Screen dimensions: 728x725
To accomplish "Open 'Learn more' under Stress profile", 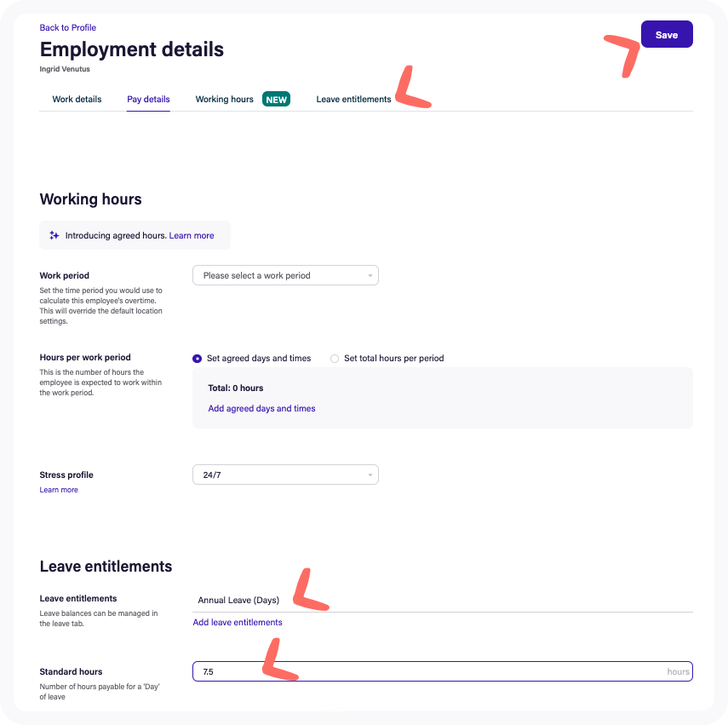I will [x=58, y=489].
